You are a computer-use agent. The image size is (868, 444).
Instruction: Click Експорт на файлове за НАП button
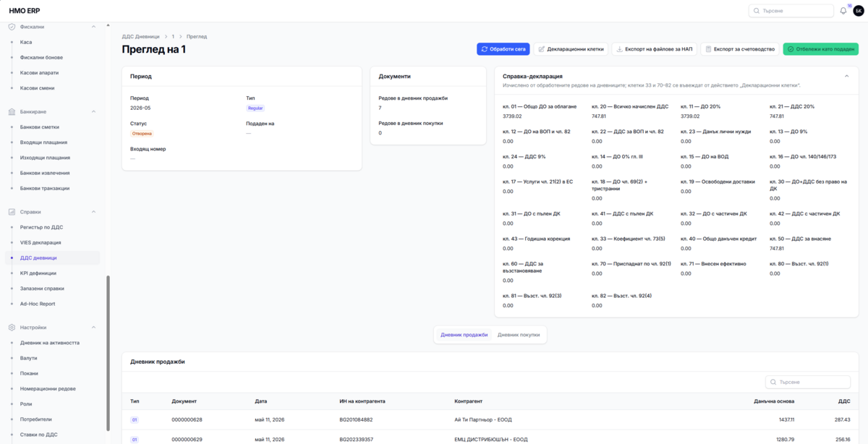(654, 49)
